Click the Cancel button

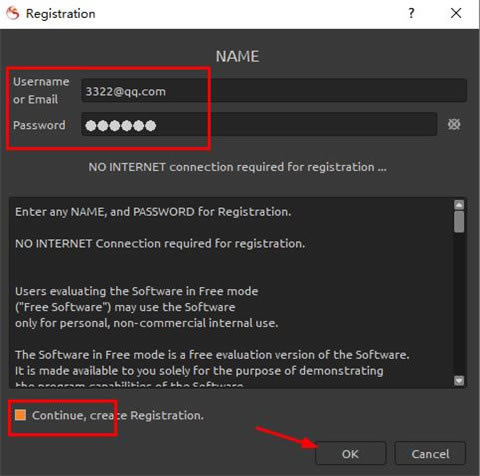(x=430, y=454)
